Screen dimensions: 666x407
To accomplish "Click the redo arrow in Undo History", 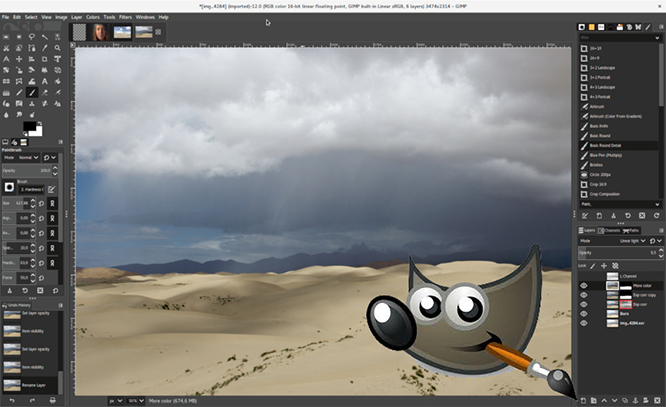I will tap(32, 400).
